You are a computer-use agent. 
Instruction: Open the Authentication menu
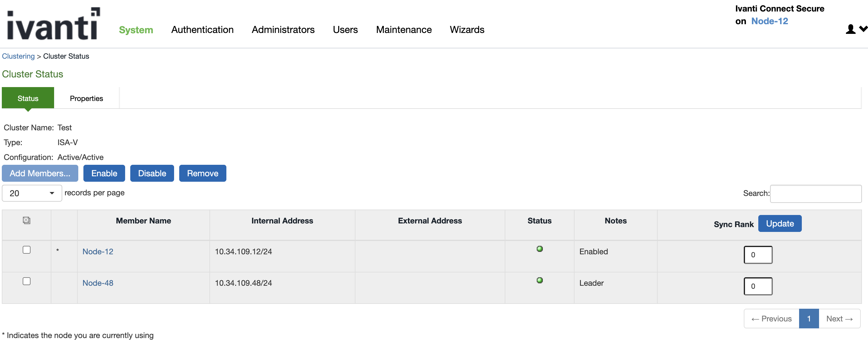[x=202, y=30]
